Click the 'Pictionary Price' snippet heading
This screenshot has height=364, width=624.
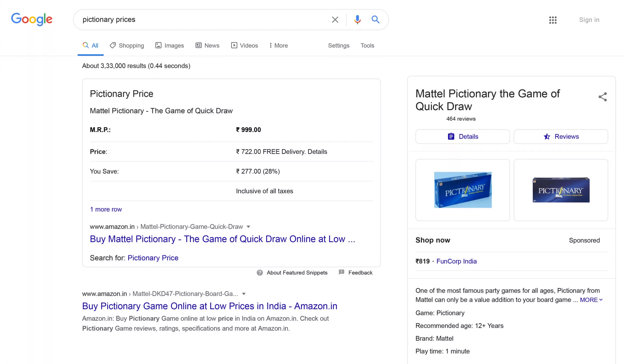(x=122, y=94)
